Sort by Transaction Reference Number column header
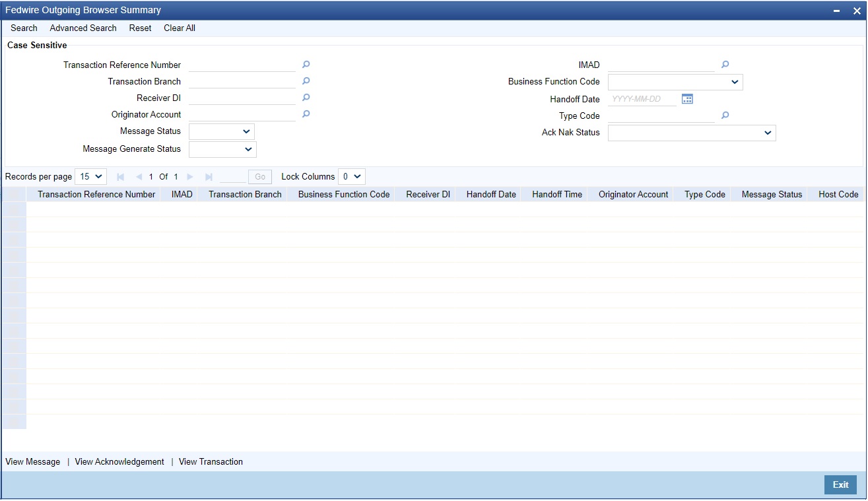The width and height of the screenshot is (868, 501). (96, 194)
